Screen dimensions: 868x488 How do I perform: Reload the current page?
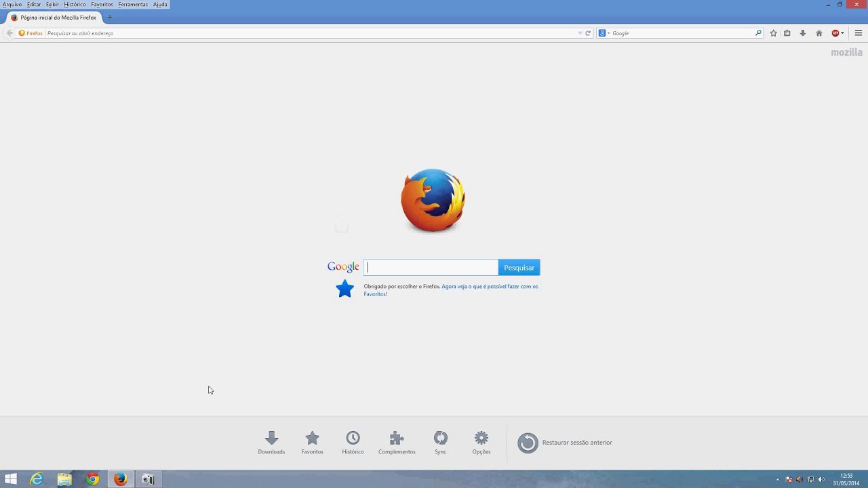pyautogui.click(x=588, y=33)
